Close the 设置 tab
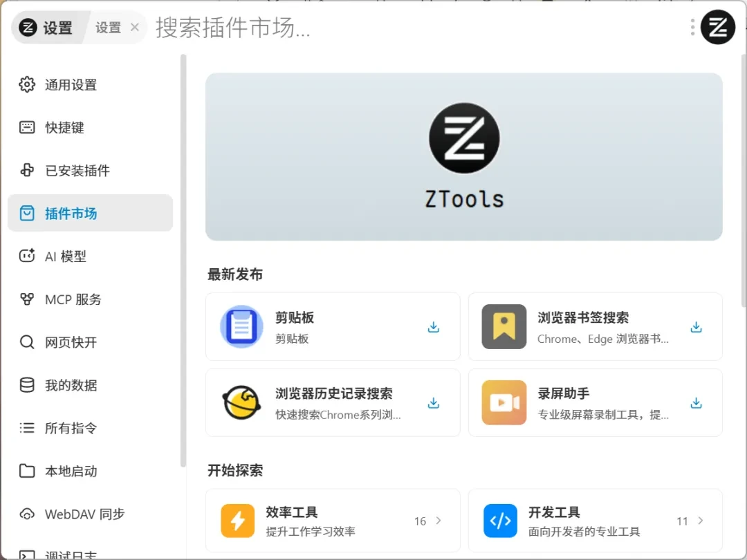The image size is (747, 560). pyautogui.click(x=135, y=27)
